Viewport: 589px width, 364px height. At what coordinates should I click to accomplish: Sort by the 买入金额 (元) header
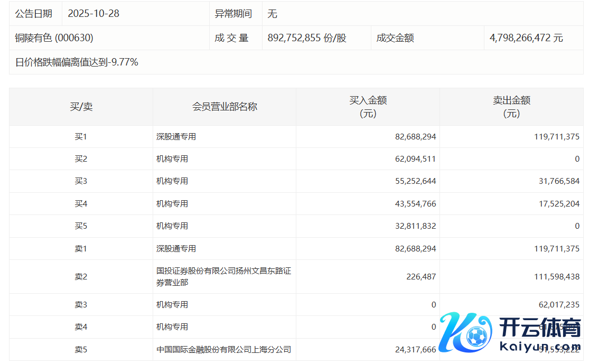(x=368, y=107)
